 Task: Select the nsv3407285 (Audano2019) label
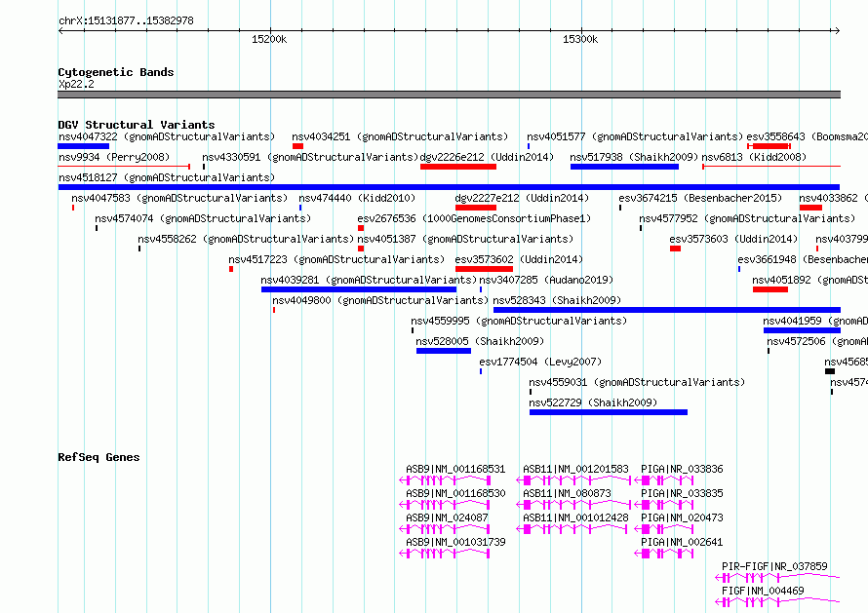(x=546, y=280)
